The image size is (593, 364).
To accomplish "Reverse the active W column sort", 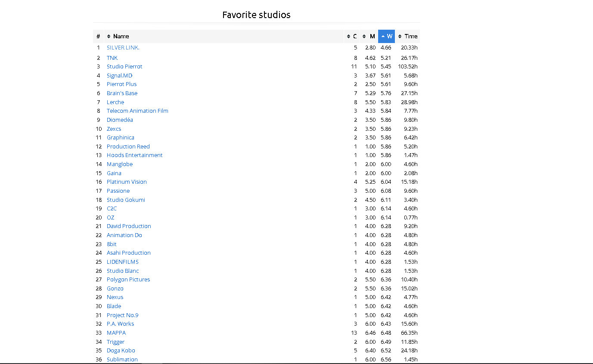I will pos(386,37).
